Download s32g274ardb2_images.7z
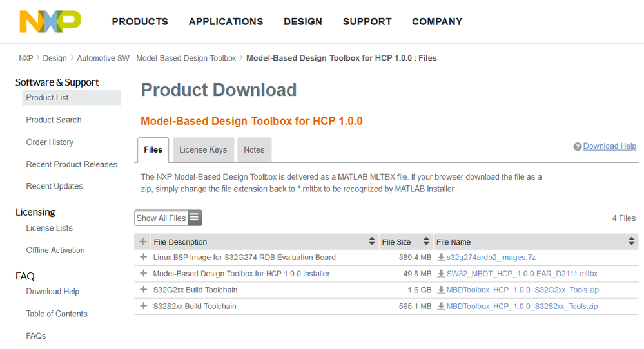 pos(491,258)
